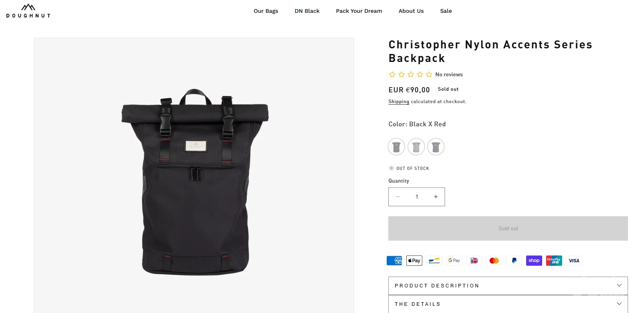Click the Shop Pay payment icon
The width and height of the screenshot is (644, 313).
534,261
